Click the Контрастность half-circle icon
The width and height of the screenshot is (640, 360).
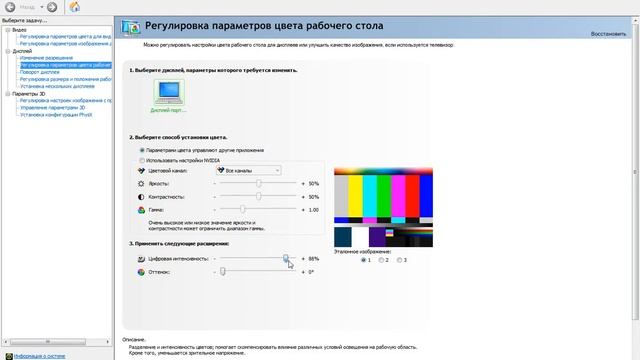tap(141, 197)
